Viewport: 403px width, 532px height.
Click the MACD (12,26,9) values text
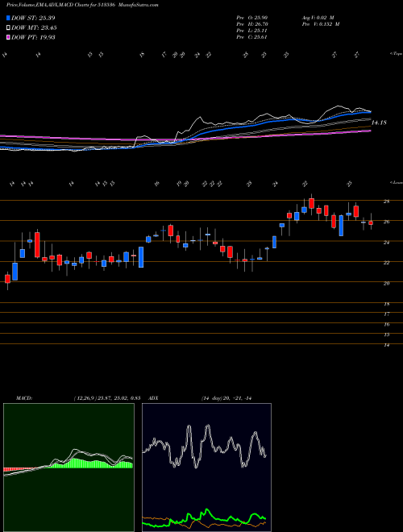(x=106, y=397)
